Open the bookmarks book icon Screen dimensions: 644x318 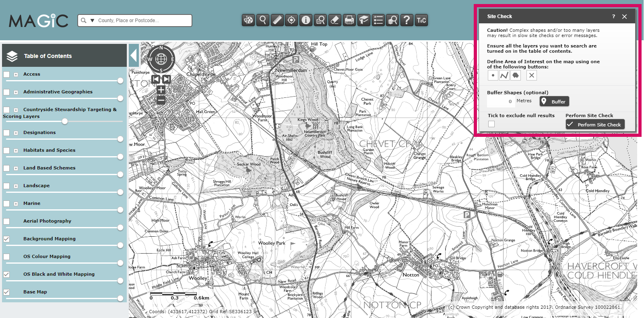[x=364, y=20]
